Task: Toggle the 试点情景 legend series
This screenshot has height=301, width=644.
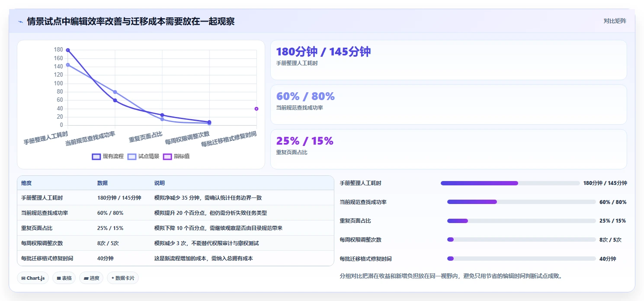Action: click(x=144, y=156)
